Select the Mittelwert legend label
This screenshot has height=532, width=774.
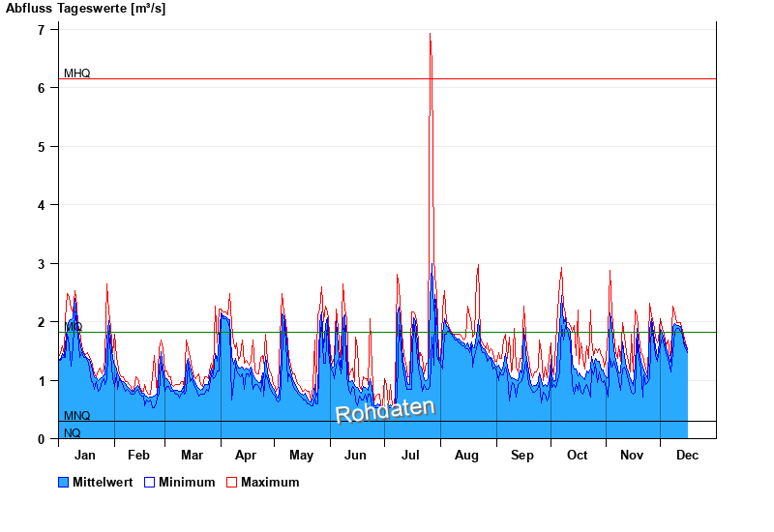tap(103, 482)
